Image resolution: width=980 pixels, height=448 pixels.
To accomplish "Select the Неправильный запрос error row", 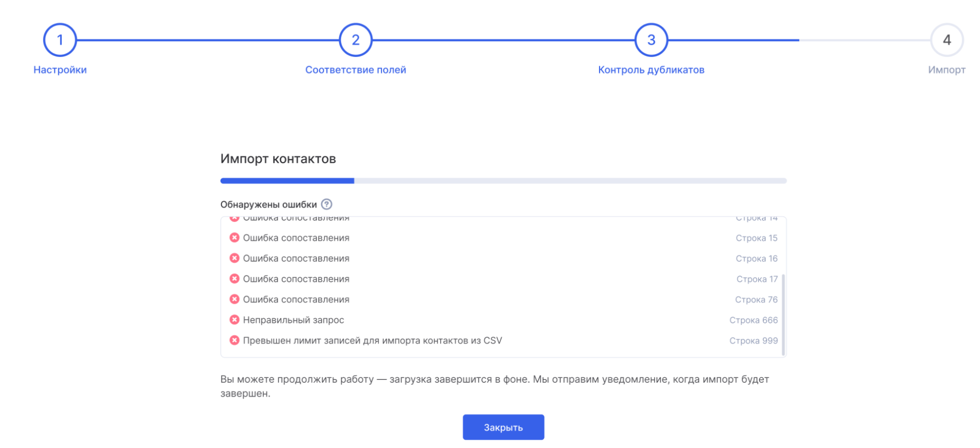I will (503, 320).
